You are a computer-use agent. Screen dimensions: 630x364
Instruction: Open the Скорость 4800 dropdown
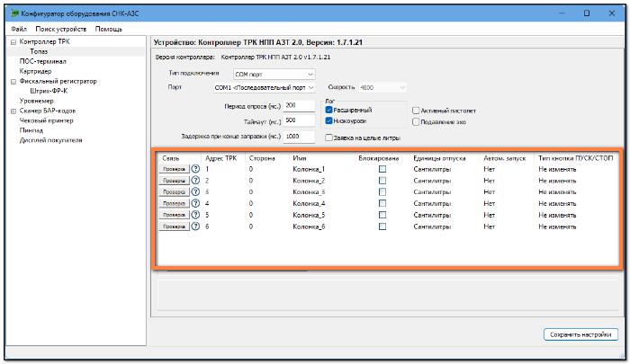(382, 87)
